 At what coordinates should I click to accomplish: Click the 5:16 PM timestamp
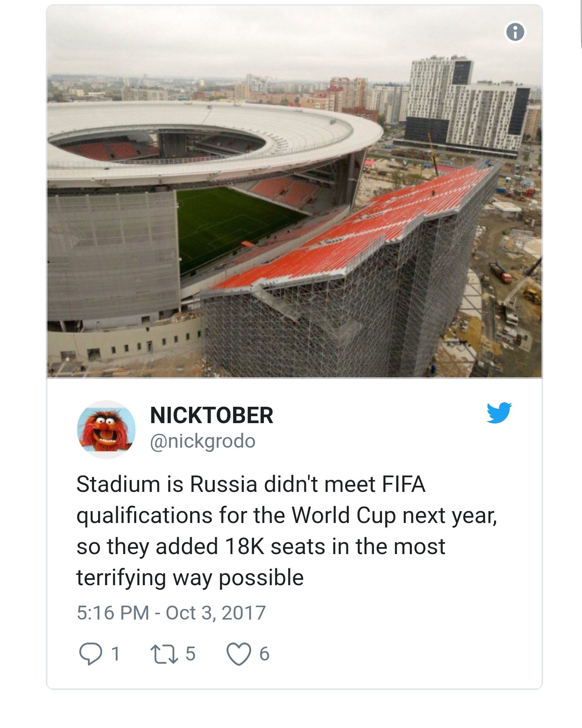point(112,613)
